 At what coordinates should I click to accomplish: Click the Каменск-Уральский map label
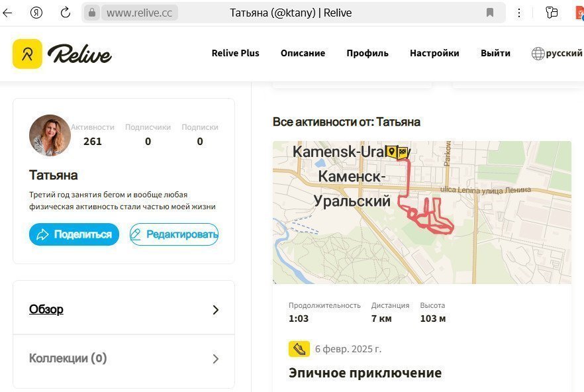(352, 189)
